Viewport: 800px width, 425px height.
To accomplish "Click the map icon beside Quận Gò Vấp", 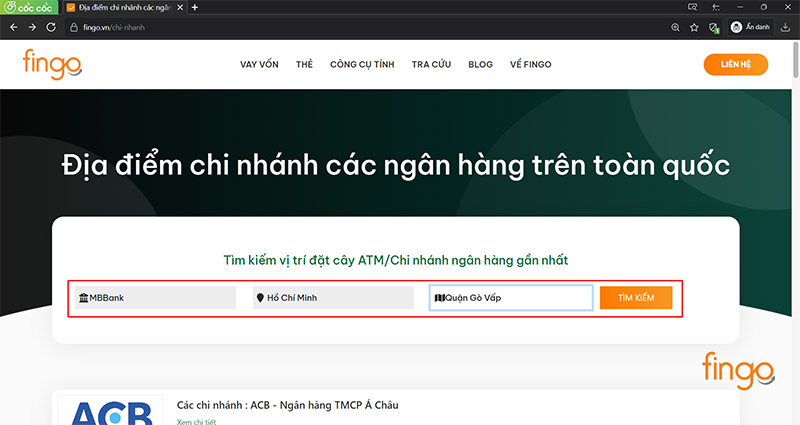I will [439, 298].
